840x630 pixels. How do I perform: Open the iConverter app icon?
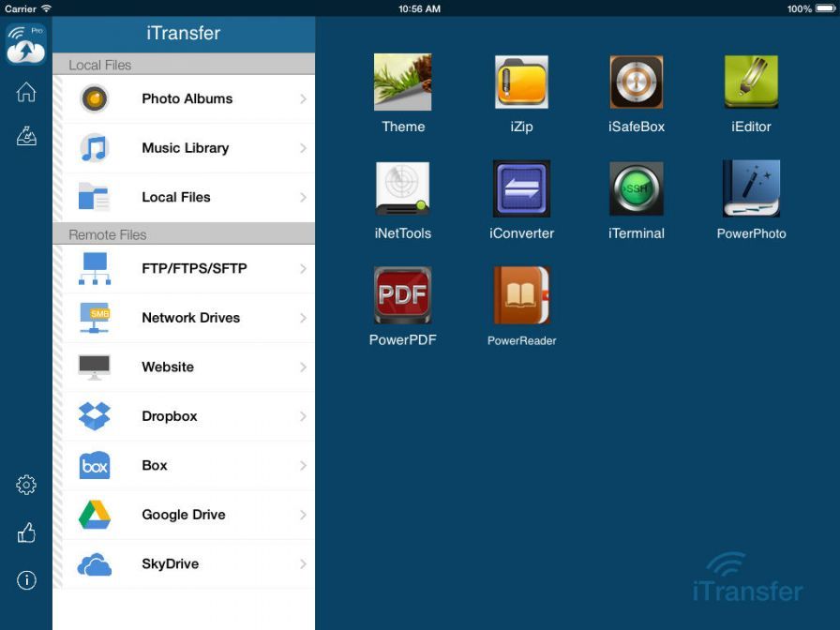click(x=521, y=188)
